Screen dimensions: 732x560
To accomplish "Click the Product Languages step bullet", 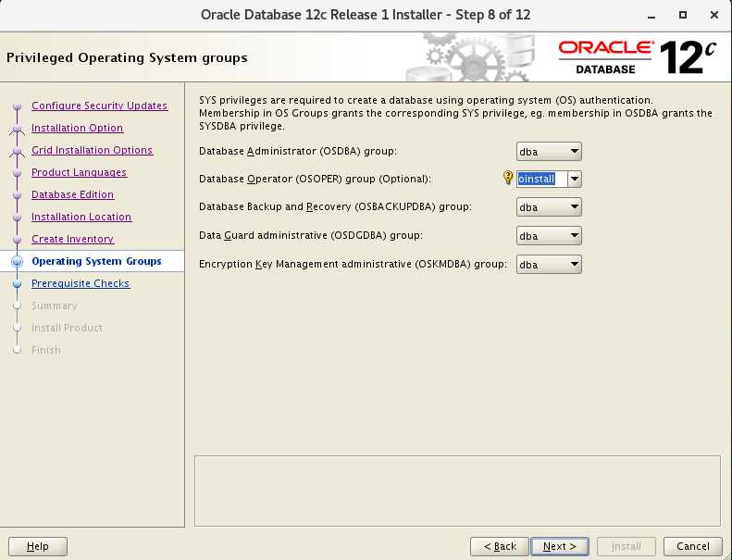I will 18,173.
